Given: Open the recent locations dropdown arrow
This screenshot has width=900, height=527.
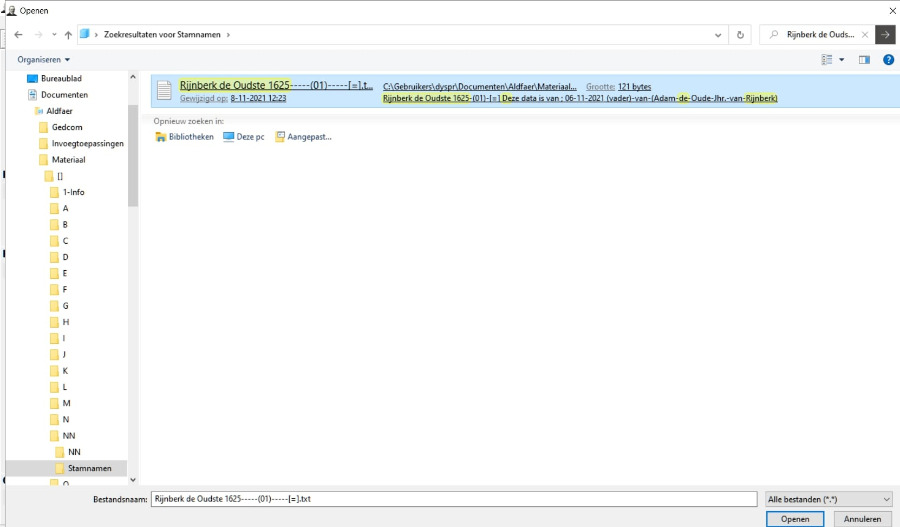Looking at the screenshot, I should 53,35.
